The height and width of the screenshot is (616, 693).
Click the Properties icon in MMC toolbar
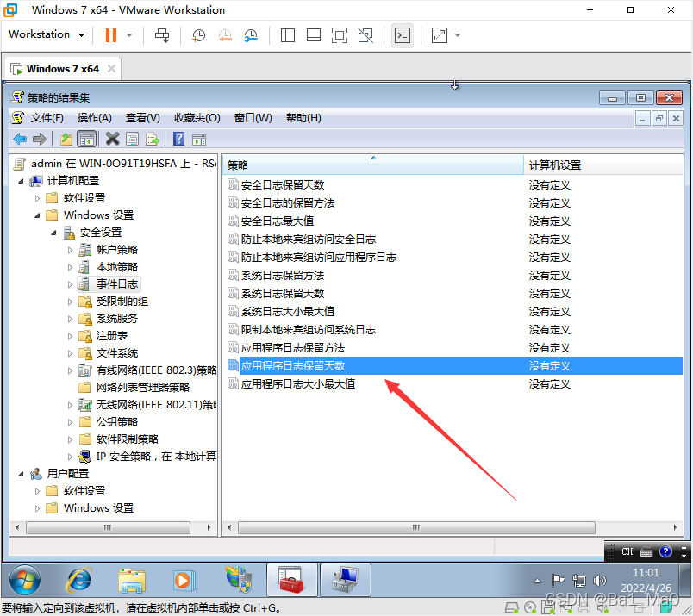[132, 140]
